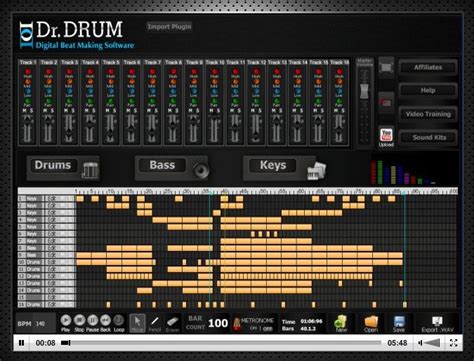
Task: Solo Track 1 with its S button
Action: click(x=31, y=111)
